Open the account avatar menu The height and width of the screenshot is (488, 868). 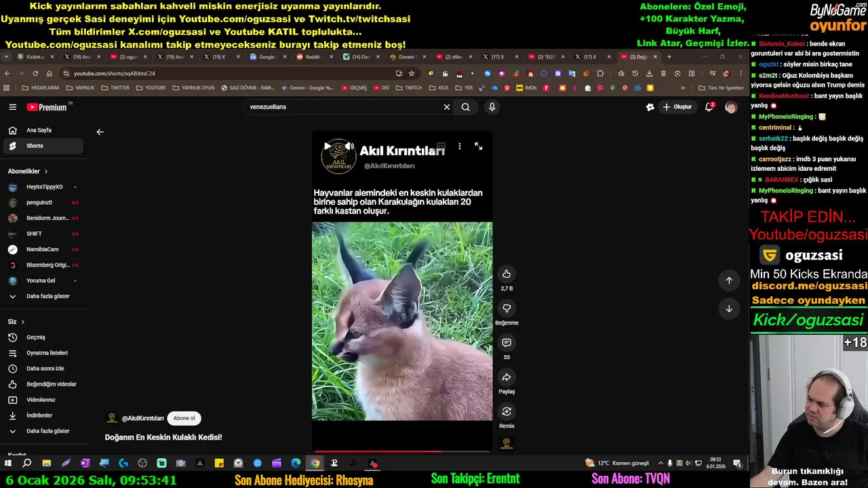pyautogui.click(x=731, y=107)
